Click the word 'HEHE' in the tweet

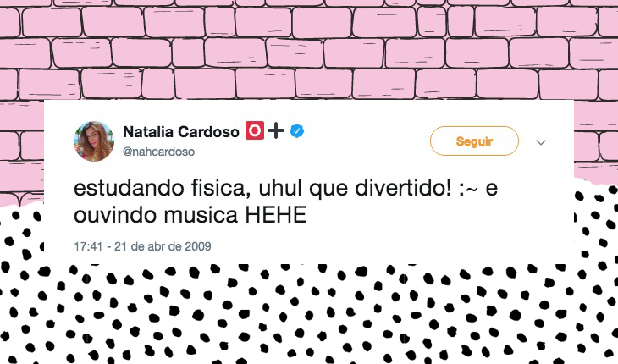pos(275,215)
